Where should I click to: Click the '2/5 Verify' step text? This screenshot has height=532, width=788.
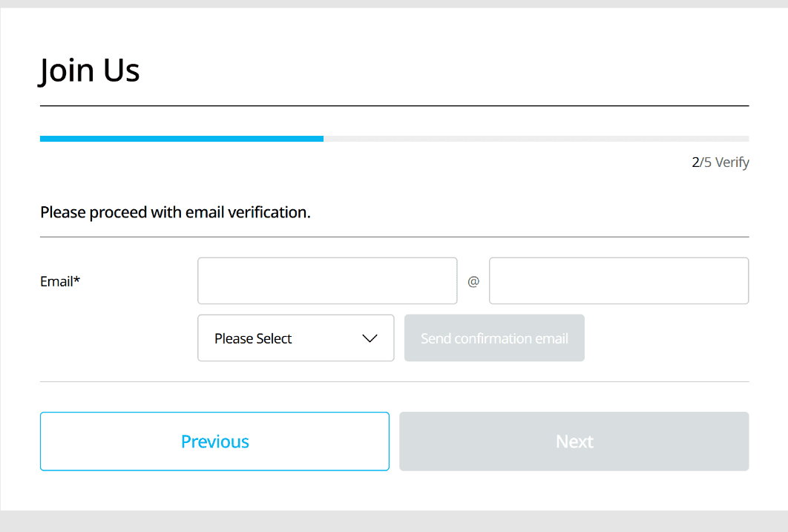720,162
